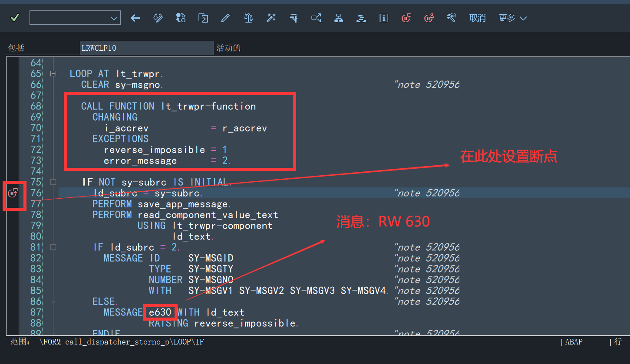Click the display object list hierarchy icon
This screenshot has height=364, width=630.
[339, 18]
